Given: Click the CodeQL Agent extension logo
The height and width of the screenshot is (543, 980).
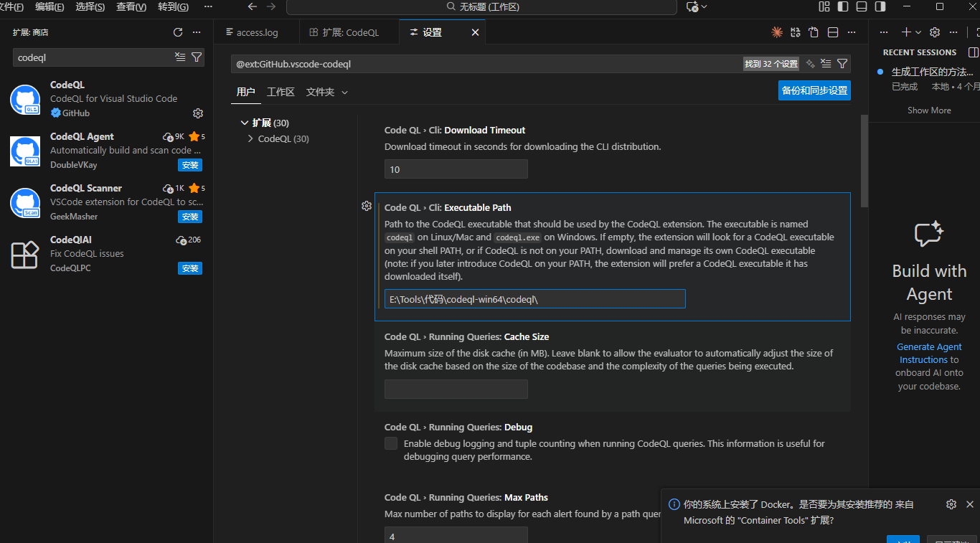Looking at the screenshot, I should click(x=25, y=151).
